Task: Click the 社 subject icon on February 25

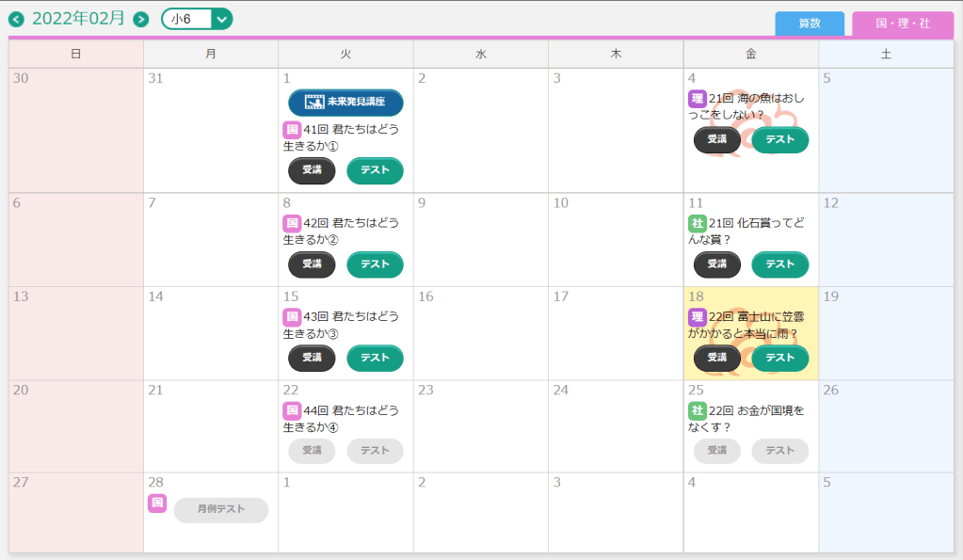Action: pyautogui.click(x=698, y=410)
